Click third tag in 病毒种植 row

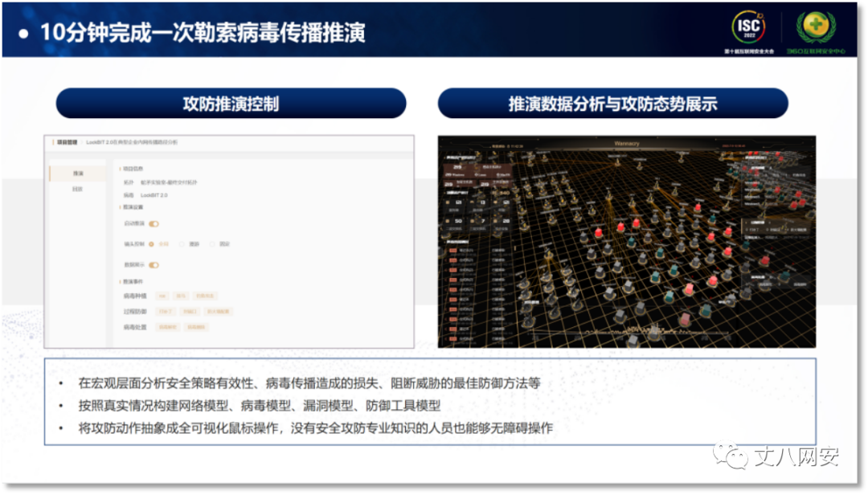(205, 297)
